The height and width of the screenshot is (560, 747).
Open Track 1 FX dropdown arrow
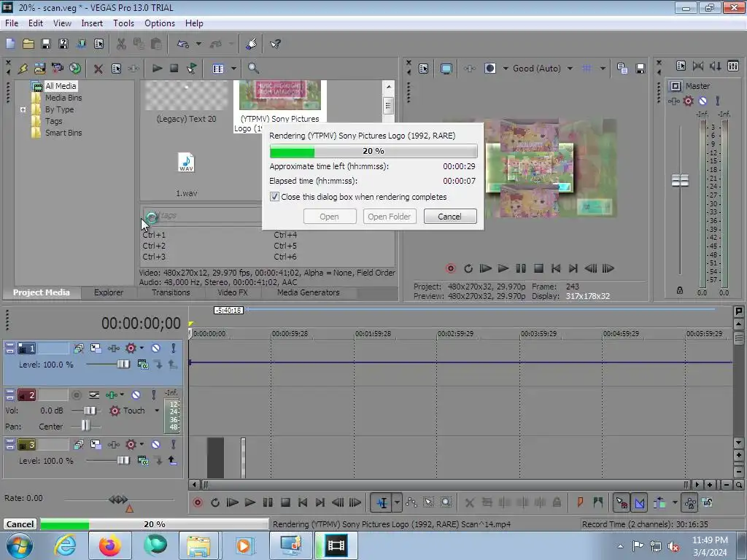(142, 349)
